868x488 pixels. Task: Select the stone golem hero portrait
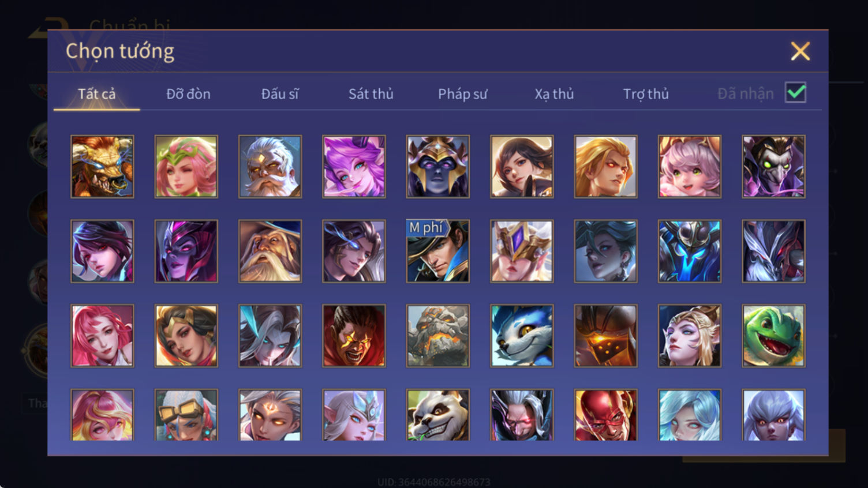tap(438, 336)
